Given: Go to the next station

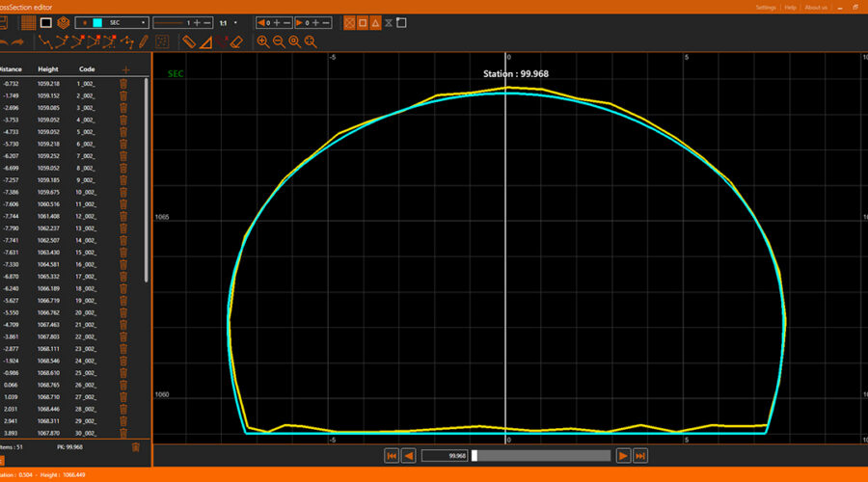Looking at the screenshot, I should (623, 456).
